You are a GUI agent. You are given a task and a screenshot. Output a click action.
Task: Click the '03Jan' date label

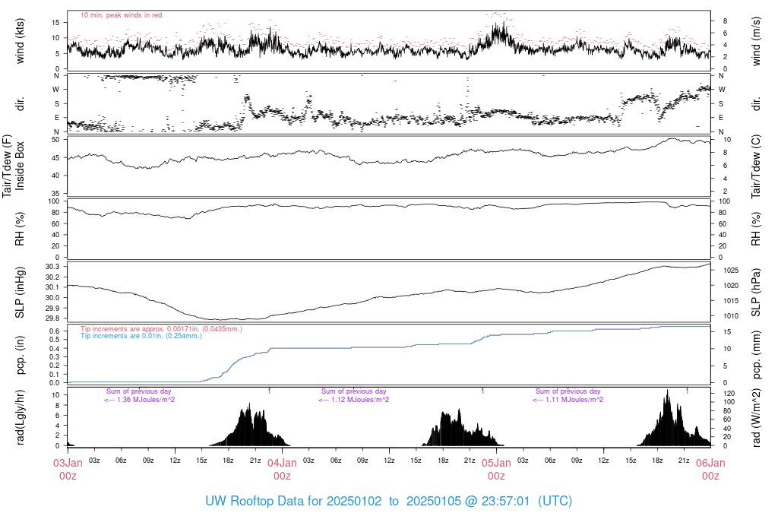68,463
